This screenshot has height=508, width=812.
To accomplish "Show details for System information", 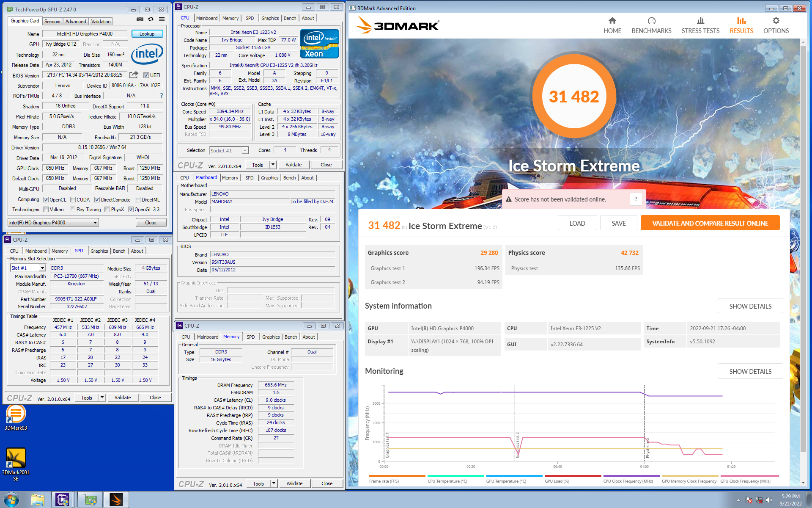I will [750, 306].
